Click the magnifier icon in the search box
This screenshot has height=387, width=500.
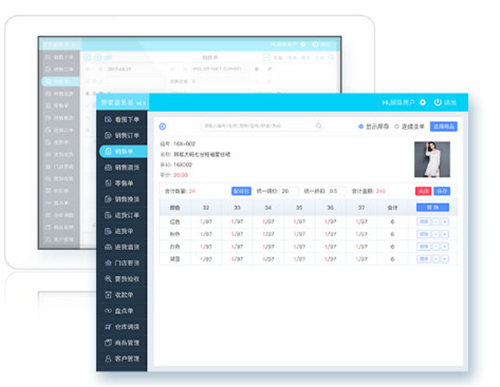[x=319, y=126]
